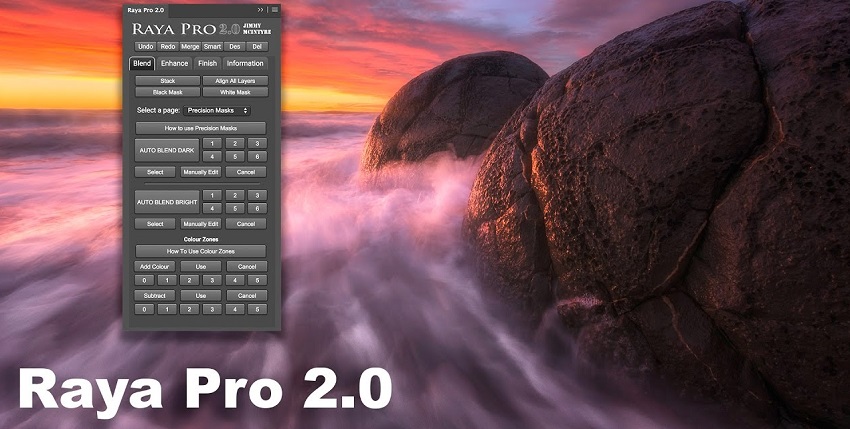Select zone 5 under Add Colour row
The width and height of the screenshot is (850, 429).
(257, 280)
